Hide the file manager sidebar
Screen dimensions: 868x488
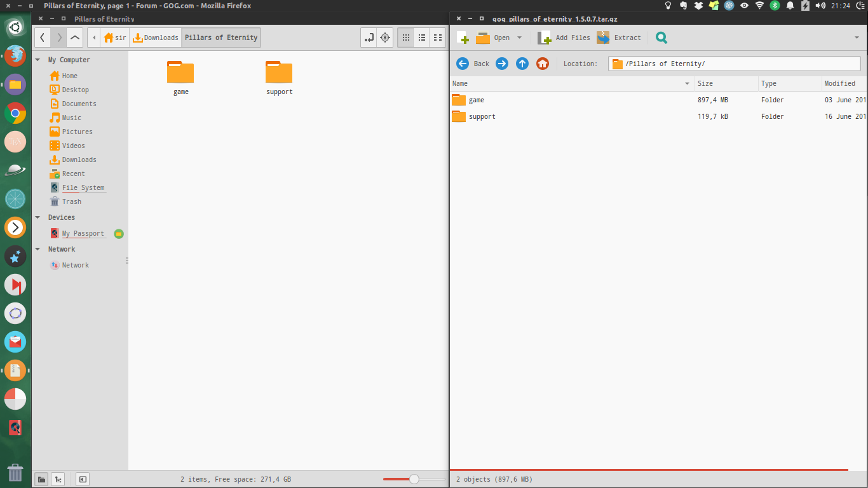tap(83, 479)
